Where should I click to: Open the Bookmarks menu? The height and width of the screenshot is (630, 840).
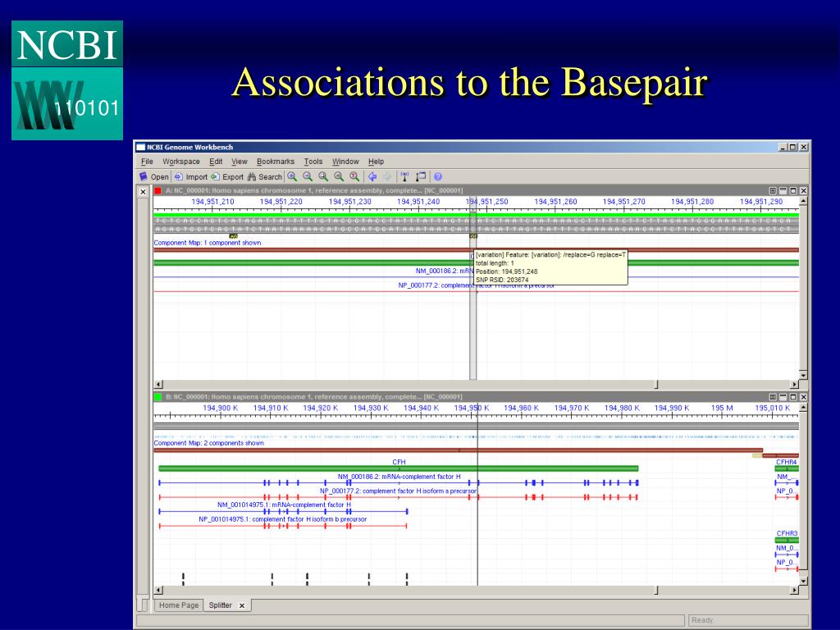[276, 162]
